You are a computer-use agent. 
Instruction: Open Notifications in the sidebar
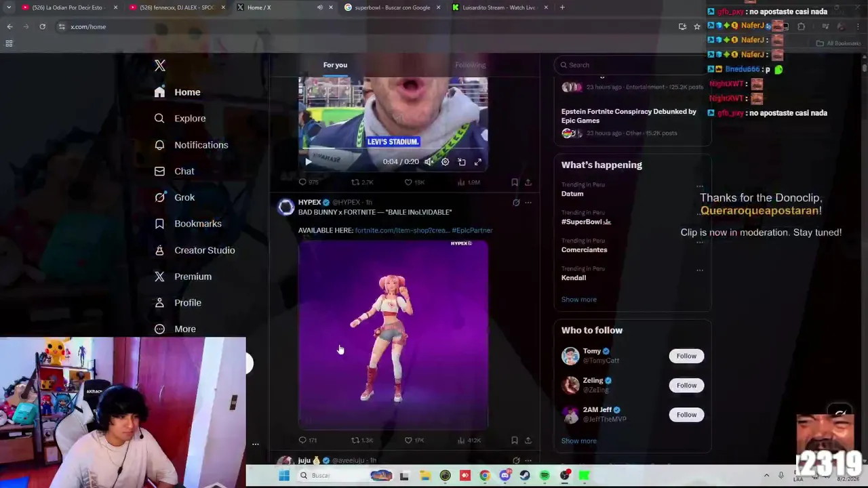point(191,145)
